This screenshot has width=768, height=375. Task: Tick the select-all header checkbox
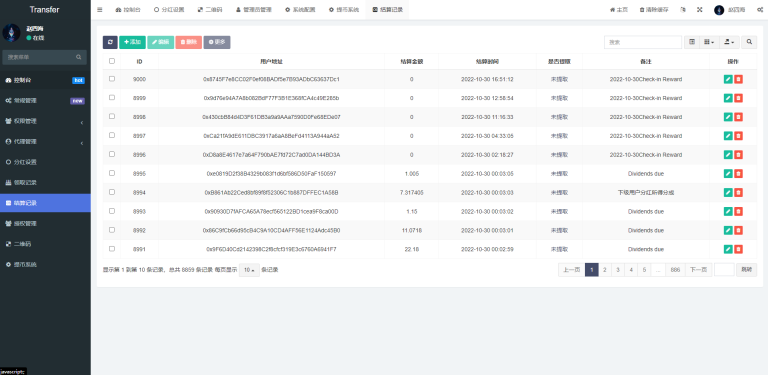[112, 61]
